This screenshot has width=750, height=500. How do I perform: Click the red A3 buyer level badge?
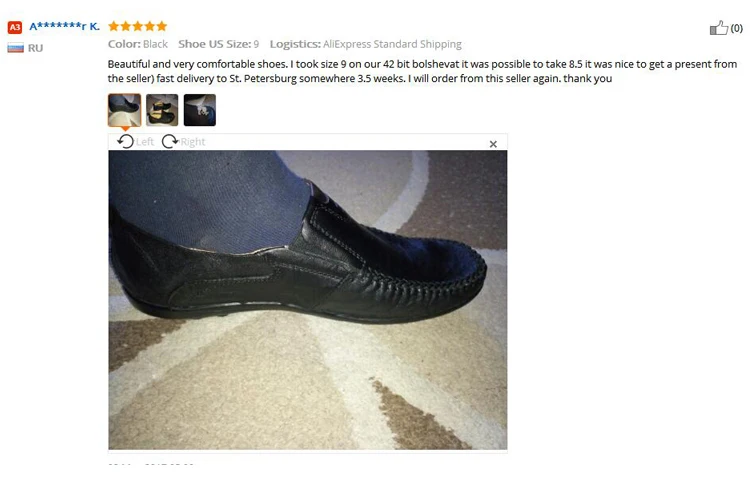click(15, 27)
